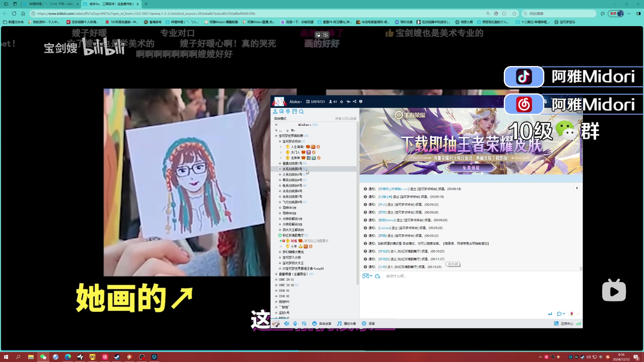Open the tab actions menu icon
The width and height of the screenshot is (644, 362).
(15, 4)
